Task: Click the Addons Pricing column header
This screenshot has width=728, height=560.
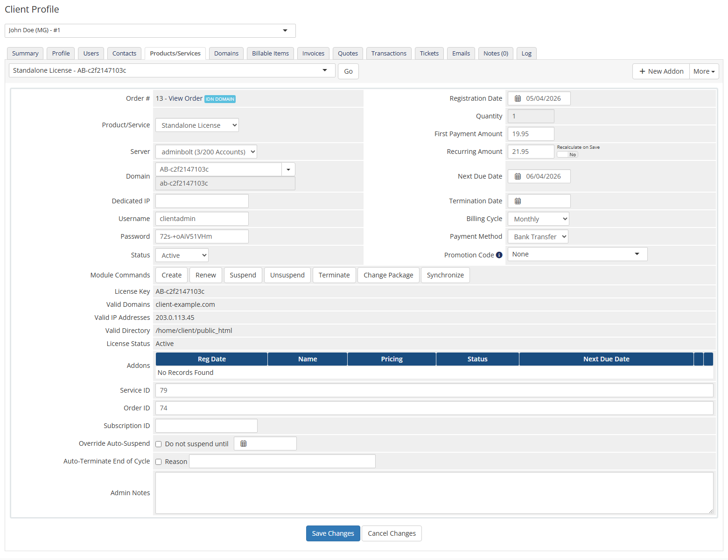Action: click(392, 359)
